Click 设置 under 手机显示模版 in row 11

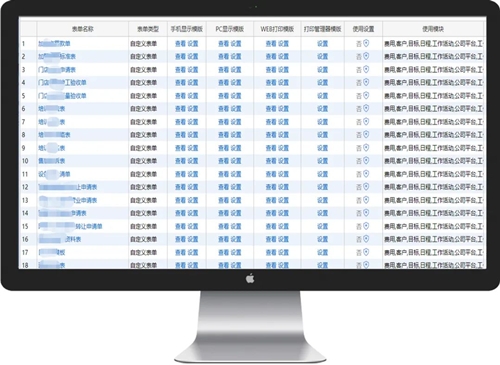coord(193,174)
